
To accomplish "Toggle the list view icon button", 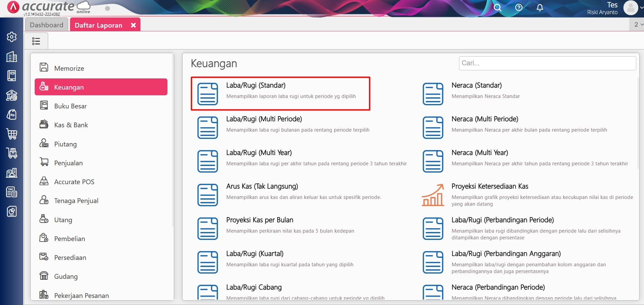I will tap(36, 41).
